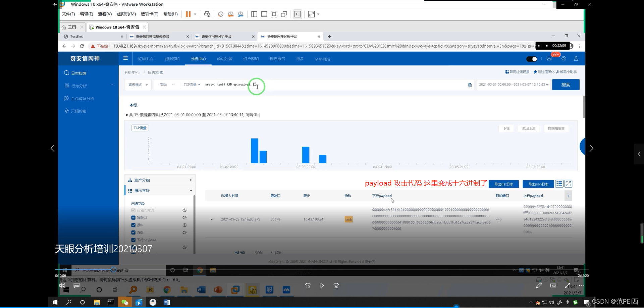Revert to snapshot in VMware toolbar
This screenshot has width=644, height=308.
(231, 14)
